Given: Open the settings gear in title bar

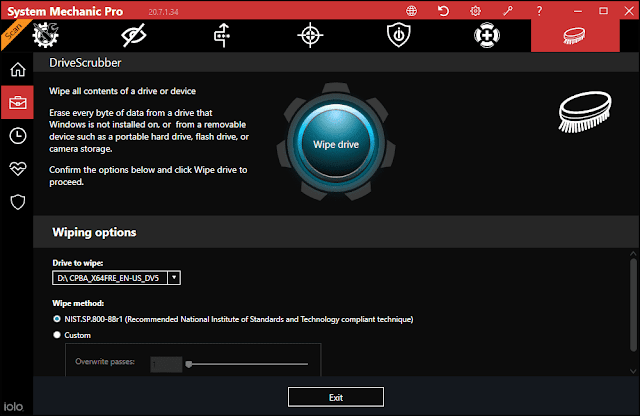Looking at the screenshot, I should (476, 11).
